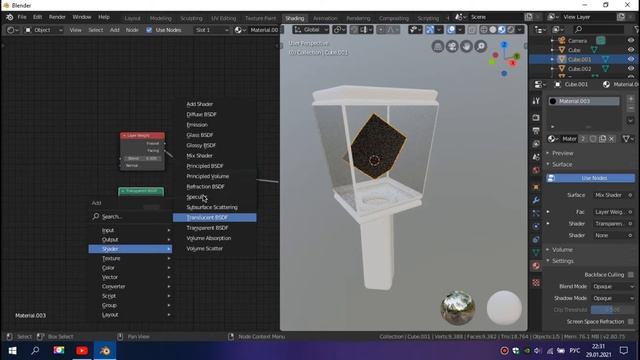Open the second Shader None selector

[x=613, y=236]
